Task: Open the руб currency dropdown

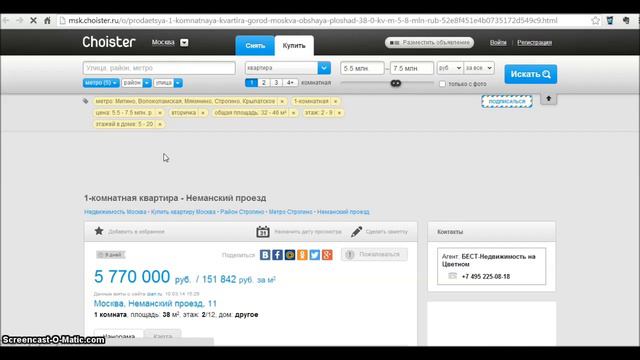Action: coord(450,68)
